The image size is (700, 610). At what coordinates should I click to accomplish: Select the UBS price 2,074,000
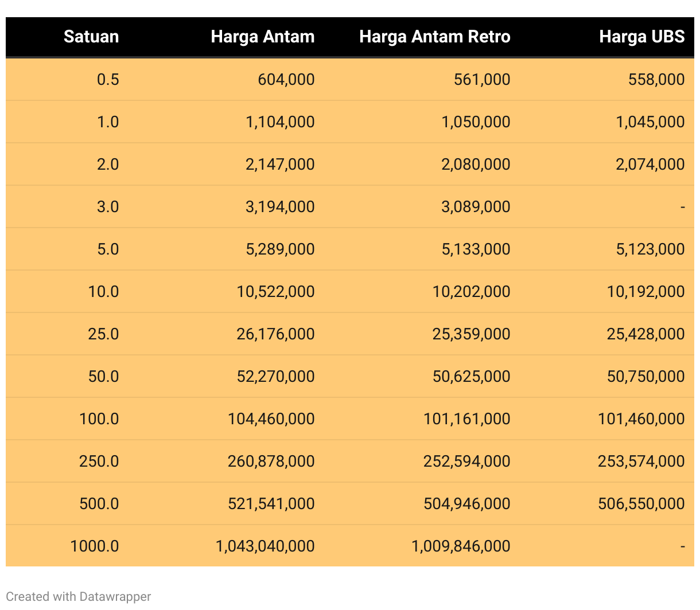650,164
